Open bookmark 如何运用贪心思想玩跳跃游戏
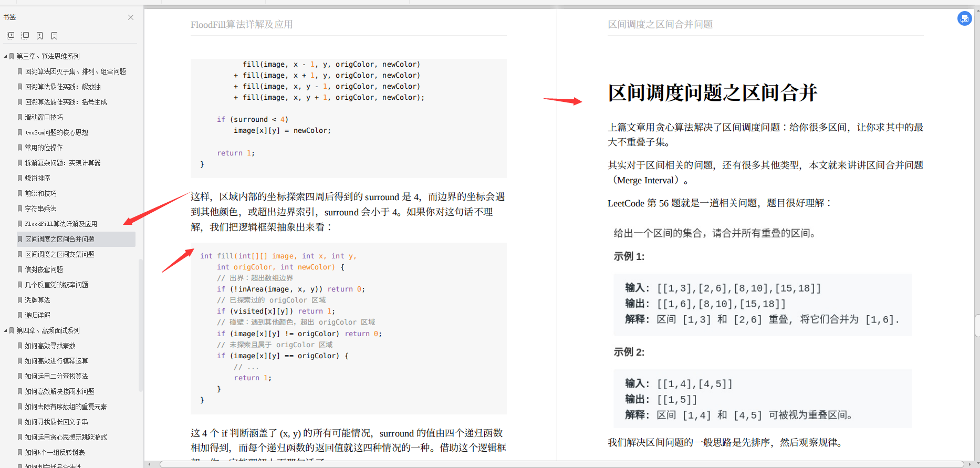This screenshot has height=468, width=980. [x=66, y=437]
